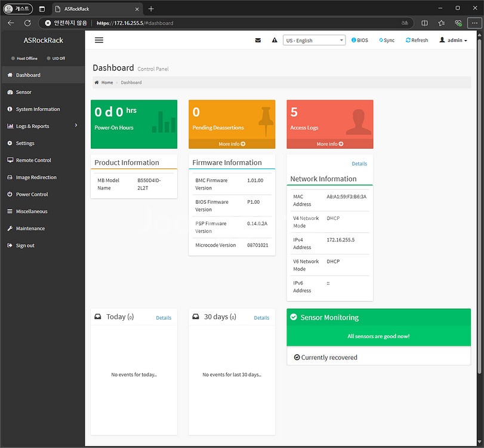Screen dimensions: 484x448
Task: Open Details link for Network Information
Action: pyautogui.click(x=359, y=164)
